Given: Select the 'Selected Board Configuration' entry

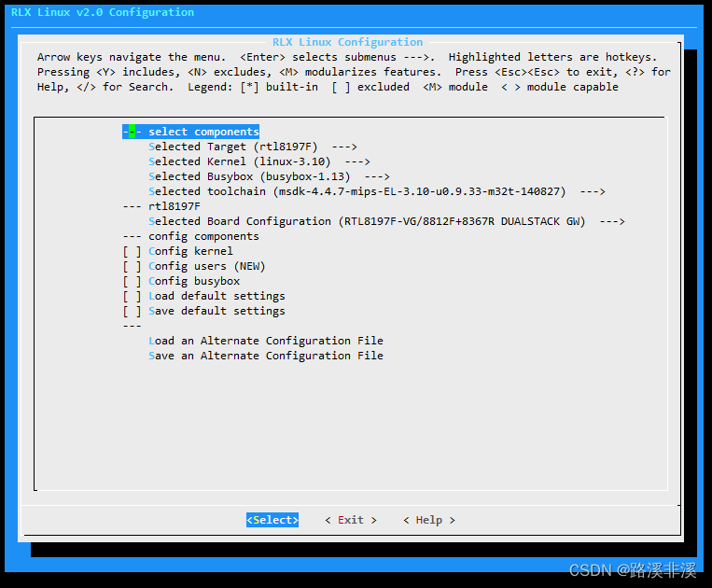Looking at the screenshot, I should 367,221.
